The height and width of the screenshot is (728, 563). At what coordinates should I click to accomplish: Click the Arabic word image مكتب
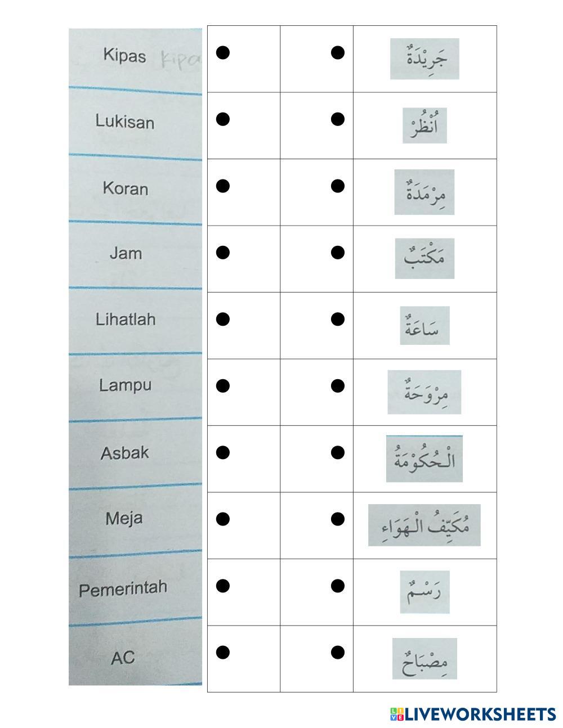click(x=425, y=258)
